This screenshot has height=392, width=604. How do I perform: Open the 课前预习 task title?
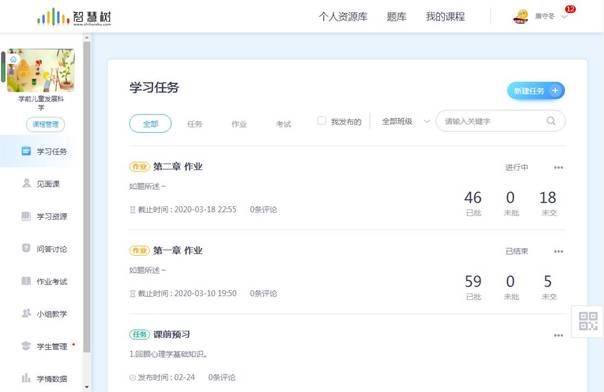click(x=171, y=334)
